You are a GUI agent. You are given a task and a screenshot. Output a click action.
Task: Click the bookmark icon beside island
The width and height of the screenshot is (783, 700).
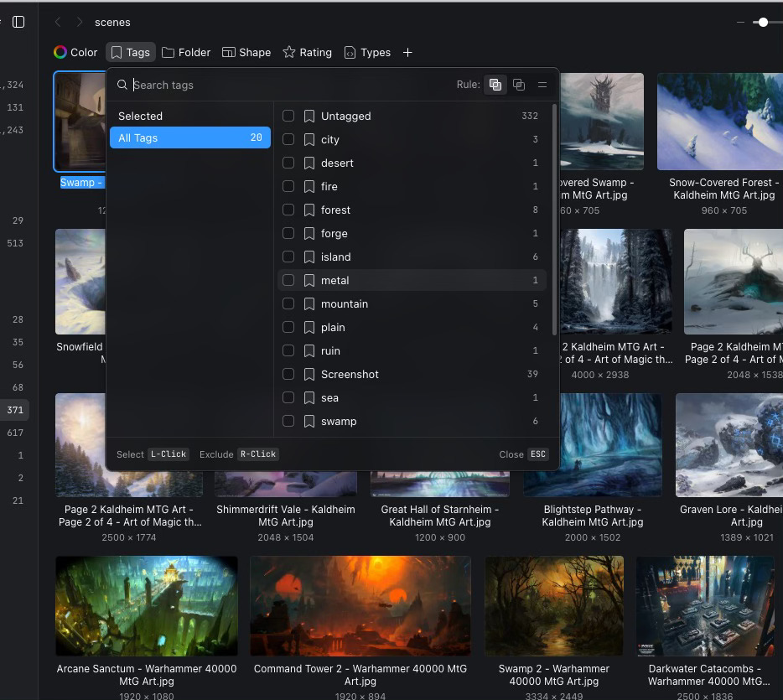point(309,257)
